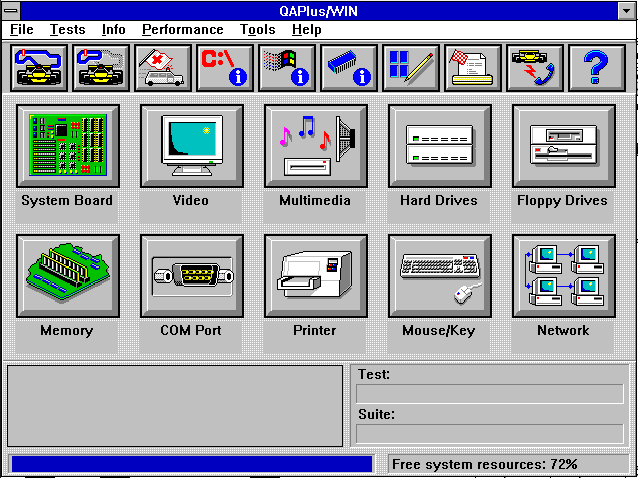The image size is (638, 478).
Task: Click the Hard Drives label
Action: point(439,201)
